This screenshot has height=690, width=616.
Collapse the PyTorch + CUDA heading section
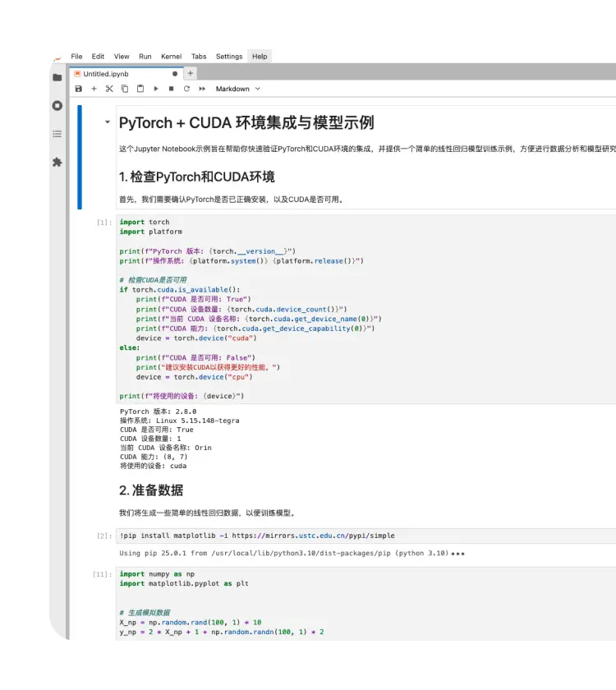[107, 122]
